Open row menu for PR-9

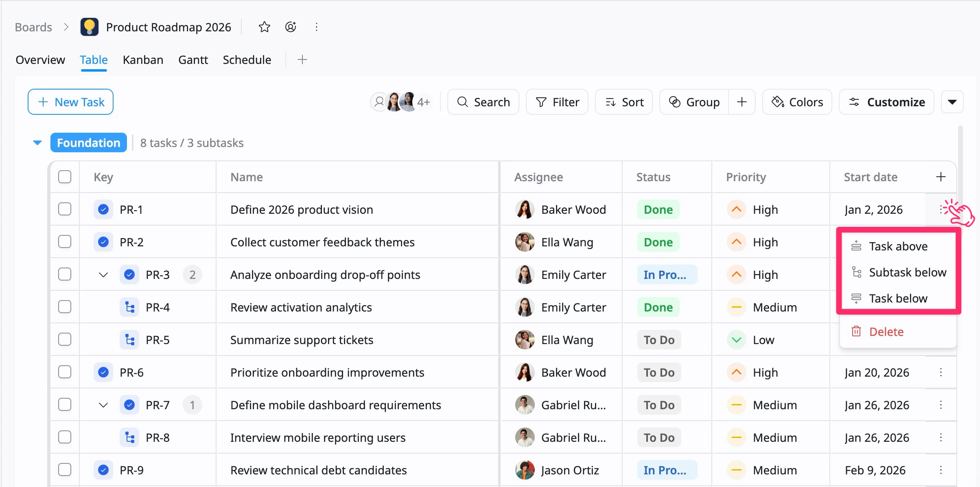coord(941,470)
